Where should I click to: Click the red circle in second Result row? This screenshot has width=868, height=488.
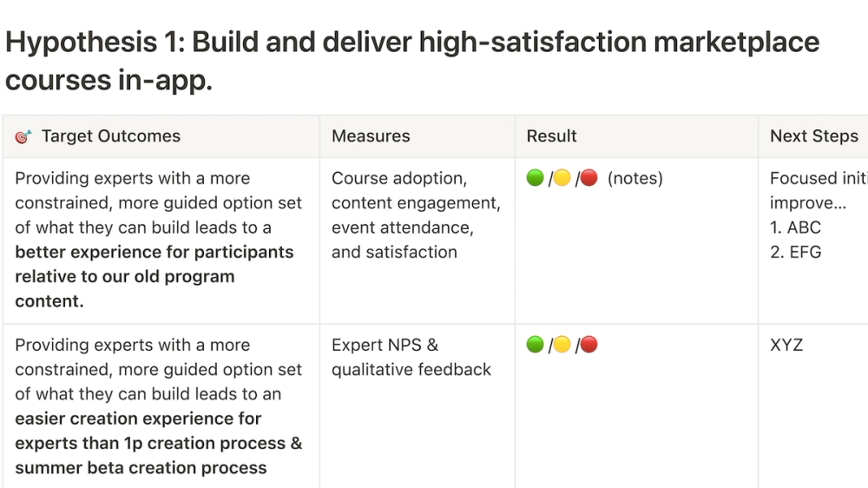(589, 345)
